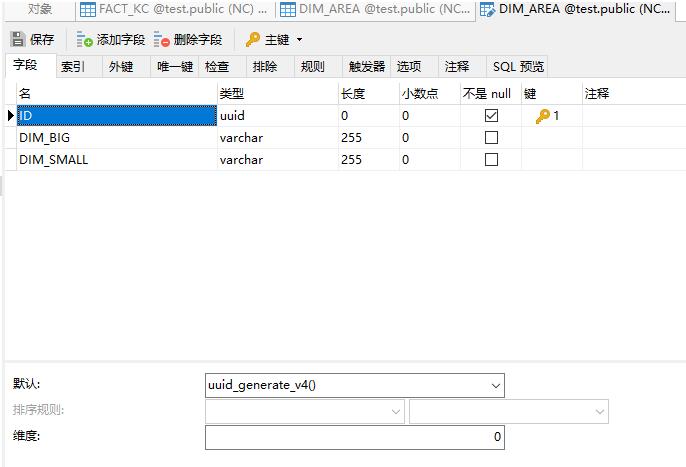Enable not-null checkbox for DIM_BIG

click(x=491, y=138)
